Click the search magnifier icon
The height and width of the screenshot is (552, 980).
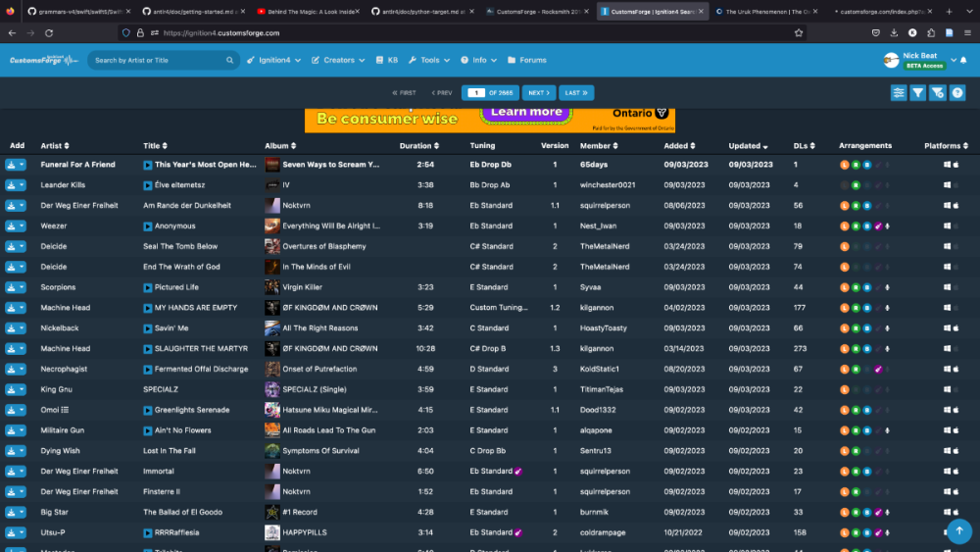click(x=229, y=60)
